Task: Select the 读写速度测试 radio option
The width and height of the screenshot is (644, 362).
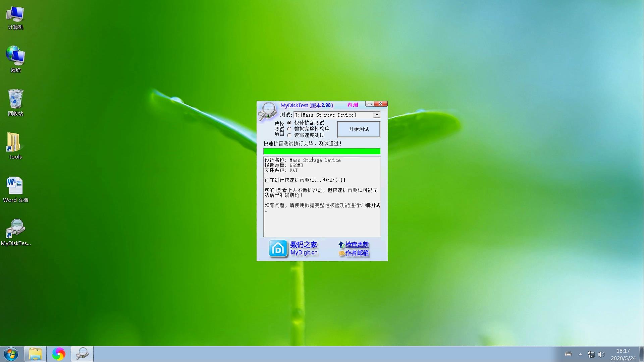Action: pyautogui.click(x=289, y=135)
